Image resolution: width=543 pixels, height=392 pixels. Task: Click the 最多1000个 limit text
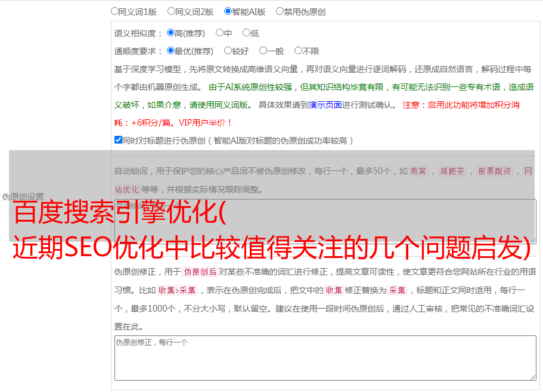click(x=153, y=309)
